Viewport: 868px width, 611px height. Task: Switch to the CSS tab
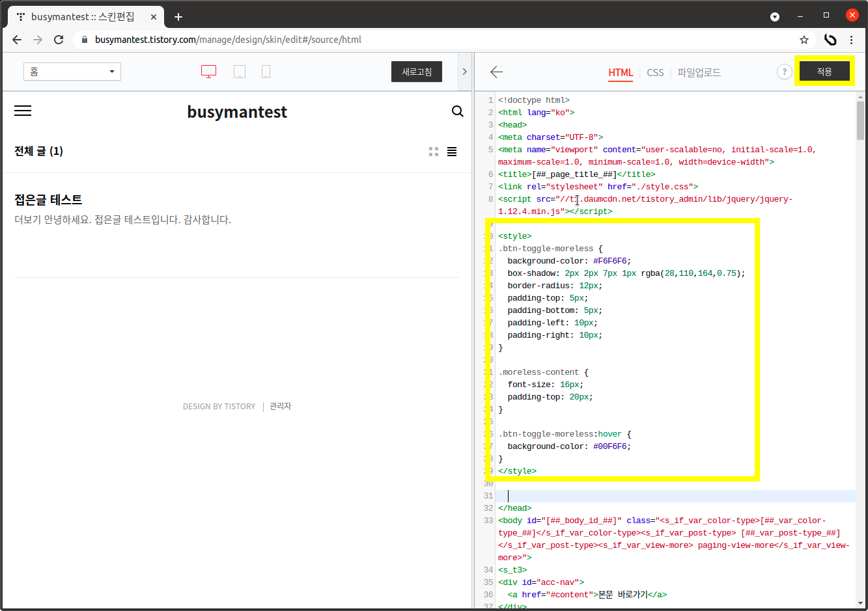click(655, 73)
